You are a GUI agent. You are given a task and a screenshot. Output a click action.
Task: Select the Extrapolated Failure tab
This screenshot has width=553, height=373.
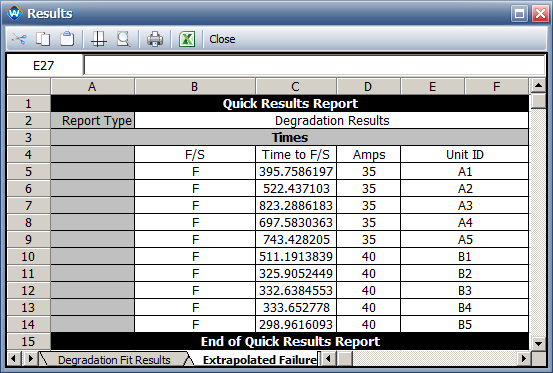pos(260,360)
